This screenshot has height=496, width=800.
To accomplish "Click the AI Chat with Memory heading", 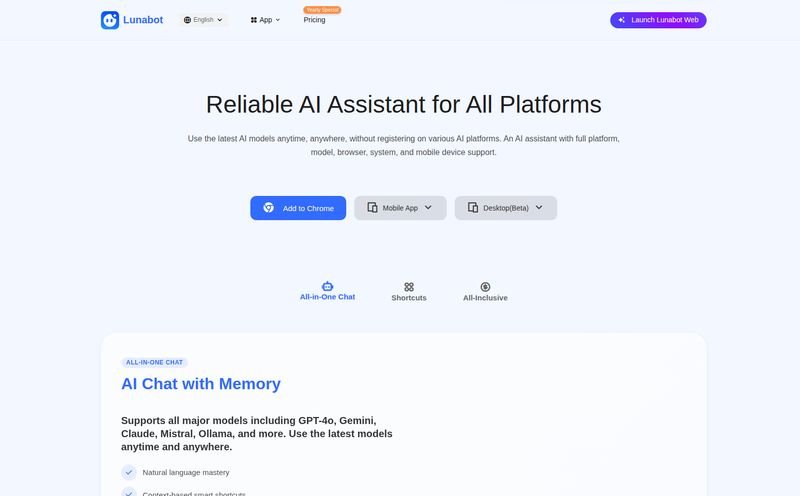I will click(x=201, y=384).
